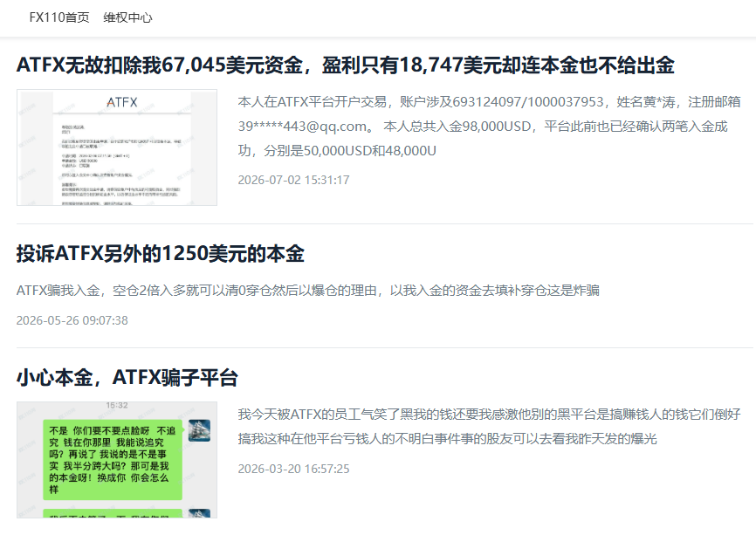Click the 2026-03-20 16:57:25 timestamp
Screen dimensions: 756x535
293,469
